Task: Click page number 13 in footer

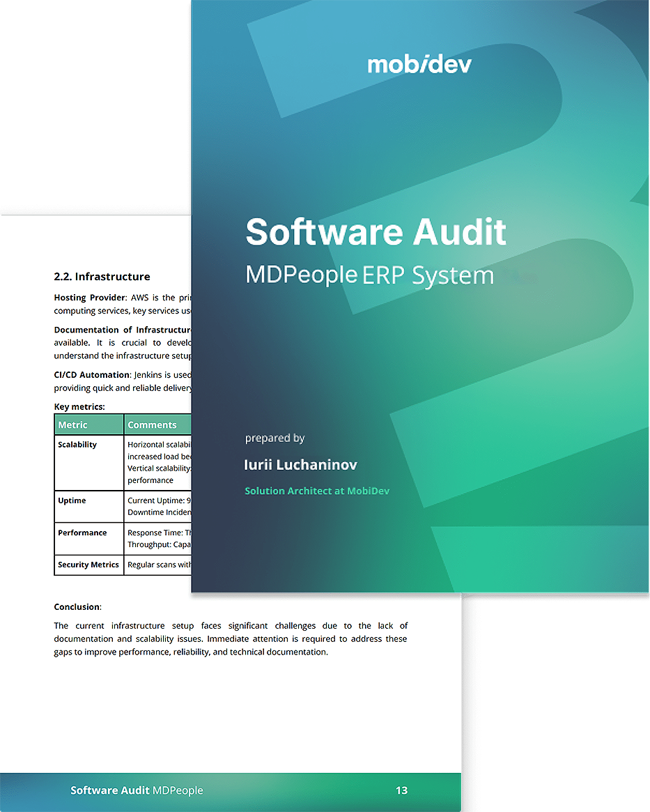Action: [x=401, y=790]
